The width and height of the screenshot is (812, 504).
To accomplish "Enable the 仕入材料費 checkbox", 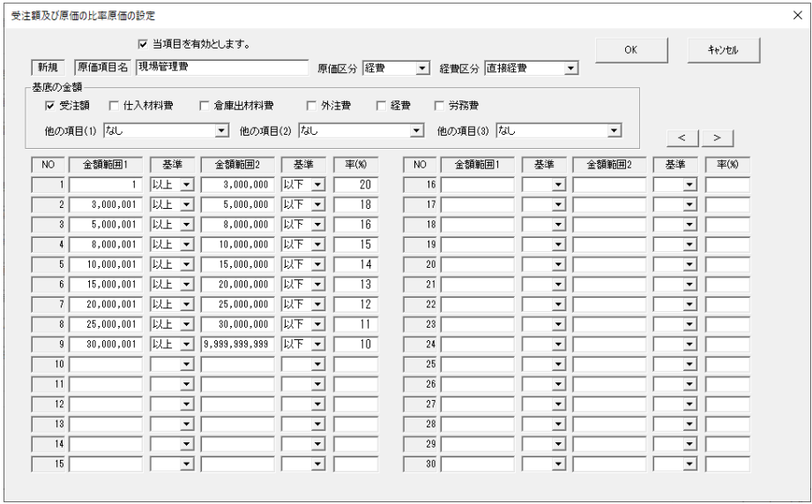I will coord(114,106).
